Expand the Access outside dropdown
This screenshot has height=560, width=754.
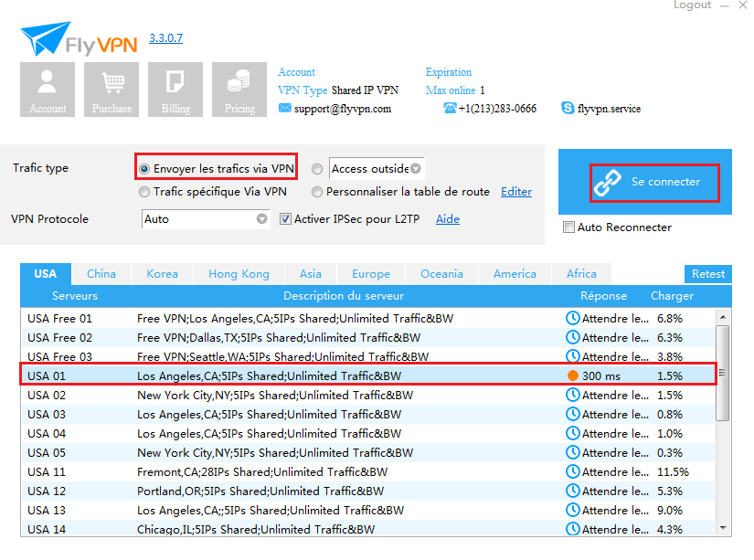point(416,169)
